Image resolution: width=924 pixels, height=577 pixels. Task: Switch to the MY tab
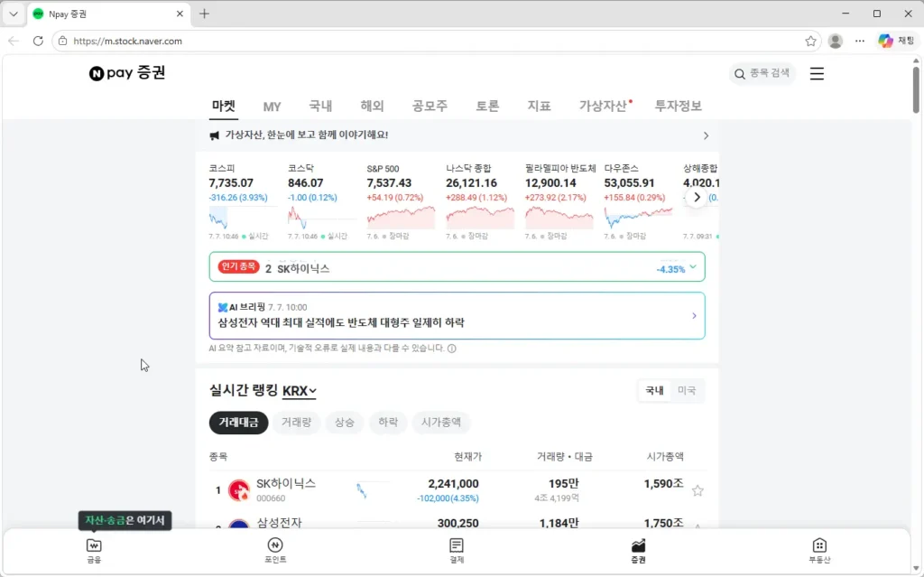coord(272,107)
